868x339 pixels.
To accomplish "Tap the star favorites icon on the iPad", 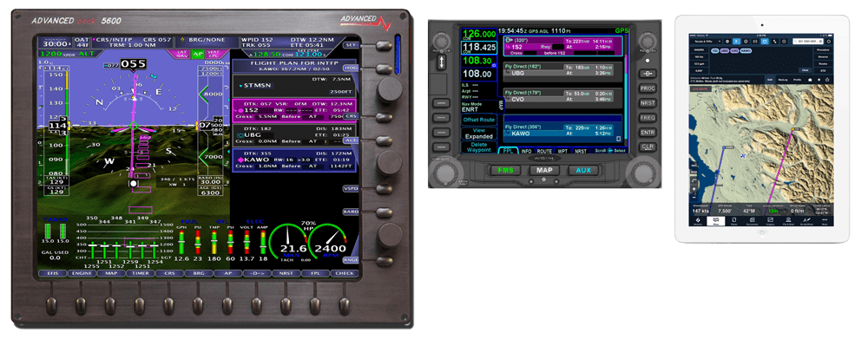I will pos(819,80).
